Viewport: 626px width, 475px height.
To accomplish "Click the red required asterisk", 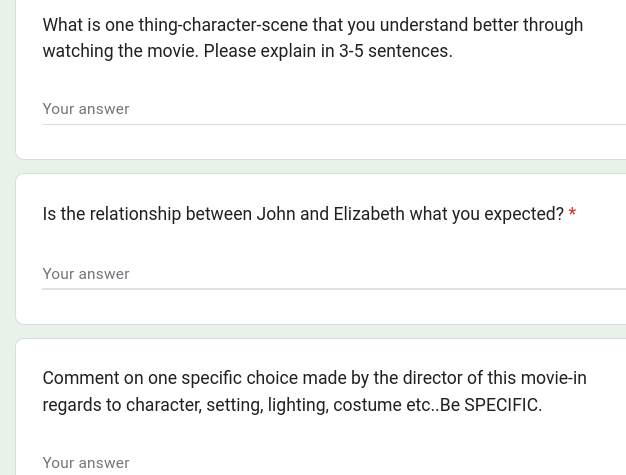I will [572, 212].
